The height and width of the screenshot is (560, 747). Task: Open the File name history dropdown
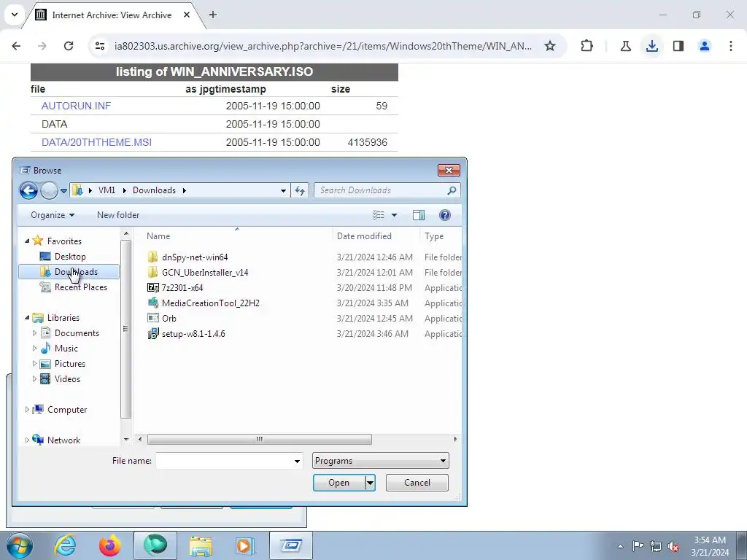coord(298,461)
